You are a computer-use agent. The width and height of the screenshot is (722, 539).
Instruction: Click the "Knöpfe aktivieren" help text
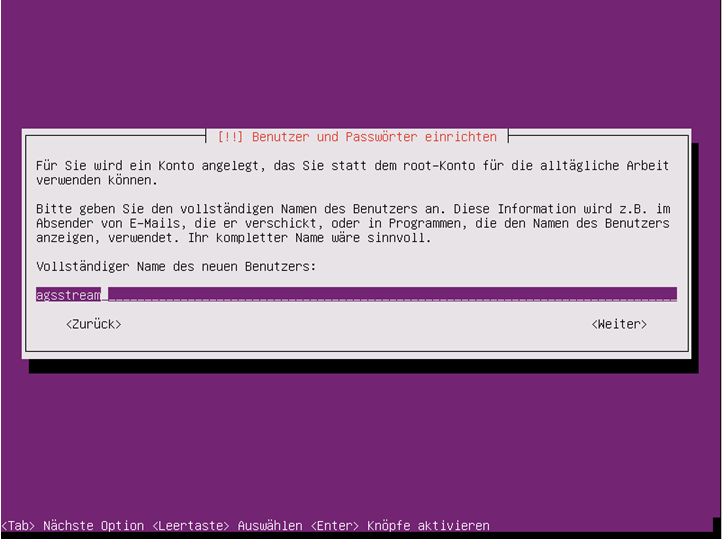point(428,526)
